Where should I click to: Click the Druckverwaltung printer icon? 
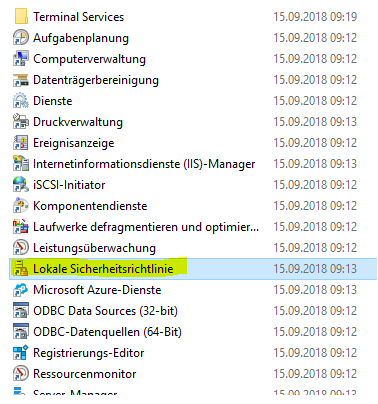21,122
